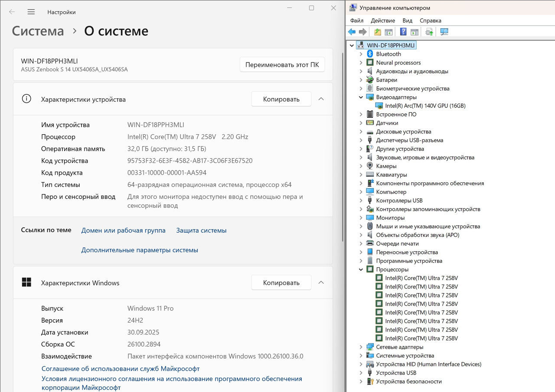Click the blue Back arrow in Computer Management toolbar
Viewport: 555px width, 392px height.
point(352,32)
